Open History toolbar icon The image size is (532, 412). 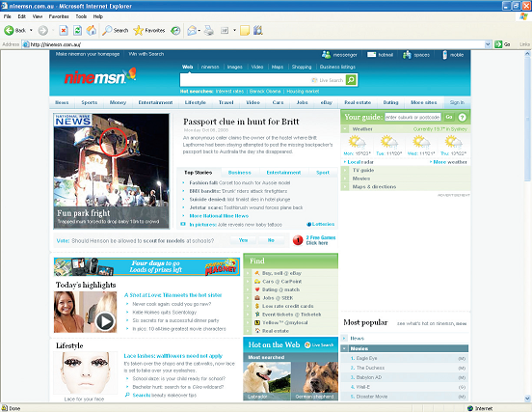click(x=175, y=31)
